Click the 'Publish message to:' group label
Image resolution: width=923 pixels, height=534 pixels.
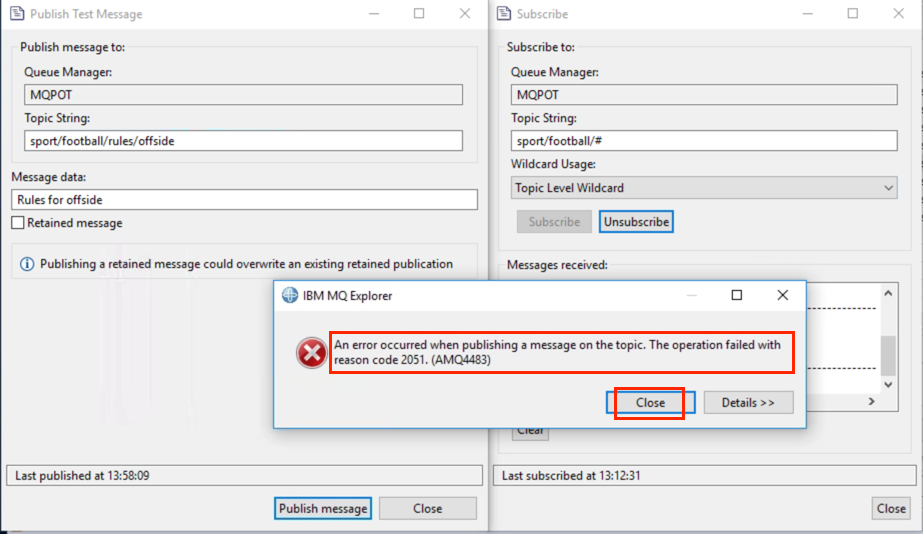pyautogui.click(x=72, y=47)
